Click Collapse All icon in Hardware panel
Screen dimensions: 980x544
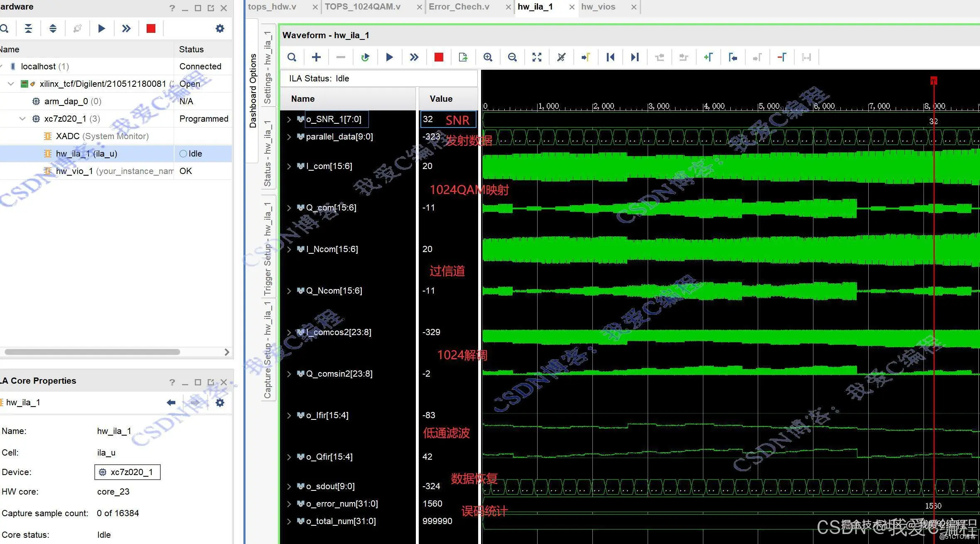28,28
